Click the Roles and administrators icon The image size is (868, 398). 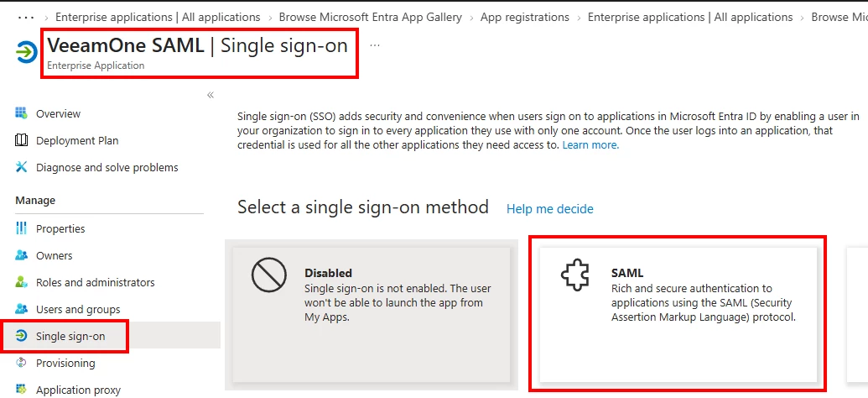coord(22,282)
